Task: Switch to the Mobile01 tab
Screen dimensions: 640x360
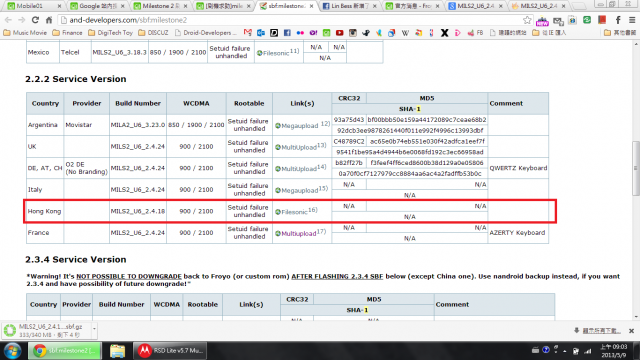Action: coord(34,6)
